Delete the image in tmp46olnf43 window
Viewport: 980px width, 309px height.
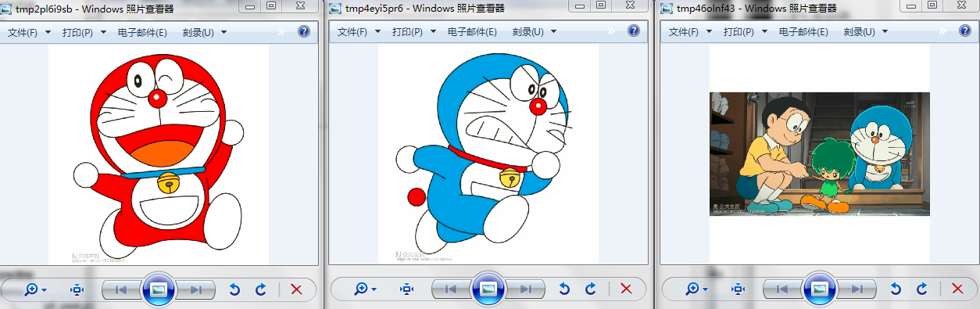pos(957,289)
